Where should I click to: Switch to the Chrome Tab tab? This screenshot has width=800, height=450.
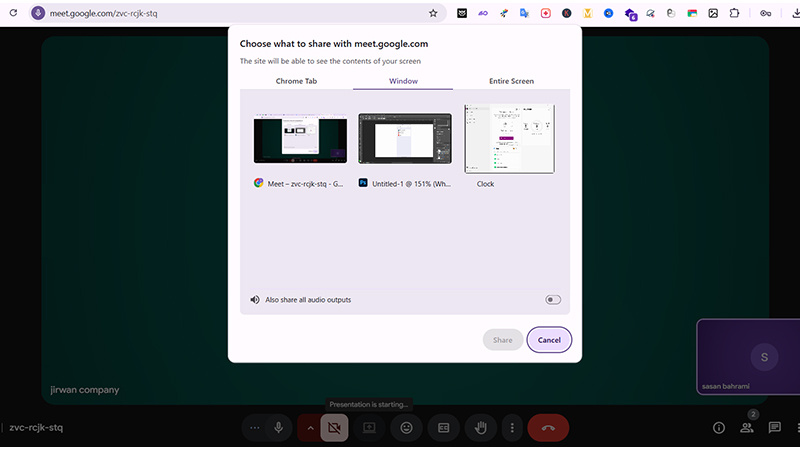coord(296,81)
